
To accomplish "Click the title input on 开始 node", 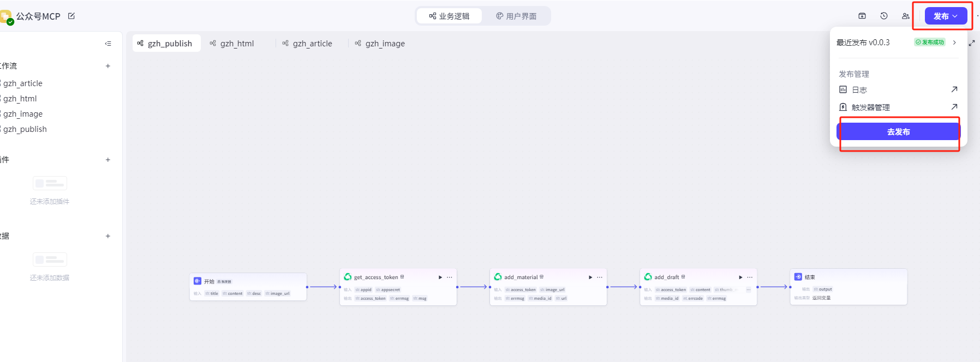I will tap(212, 294).
